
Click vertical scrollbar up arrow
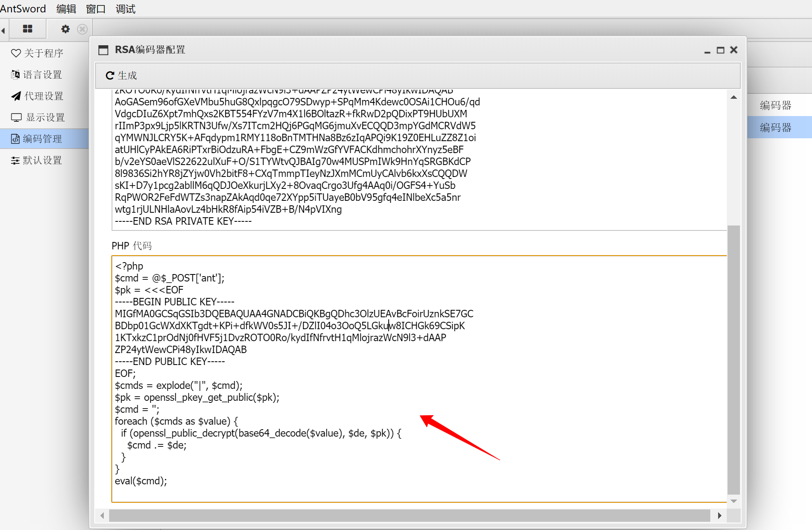coord(733,98)
